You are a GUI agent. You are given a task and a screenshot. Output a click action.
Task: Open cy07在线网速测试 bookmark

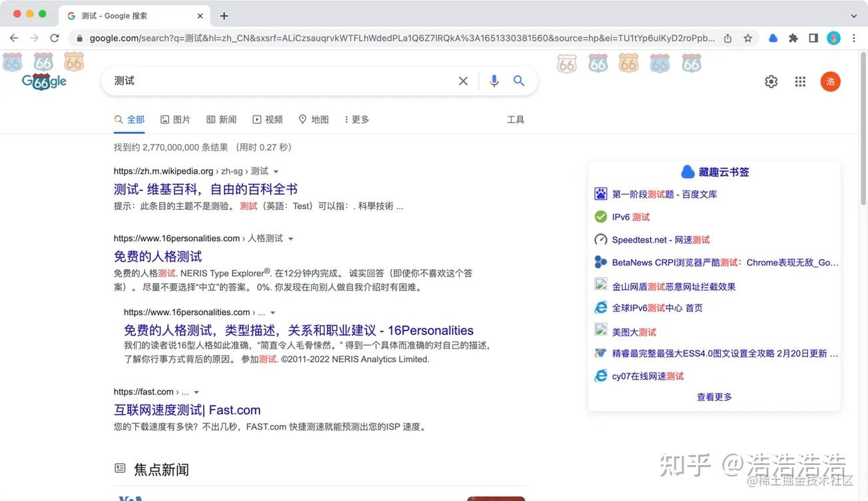point(648,376)
